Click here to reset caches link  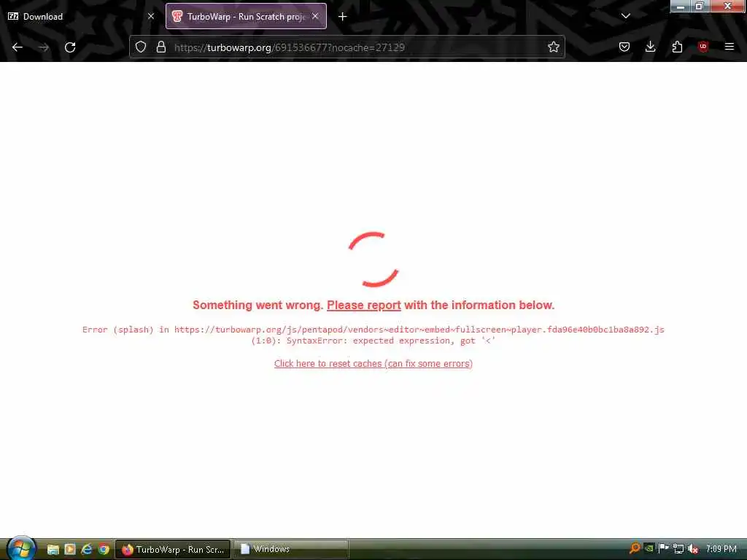tap(373, 364)
